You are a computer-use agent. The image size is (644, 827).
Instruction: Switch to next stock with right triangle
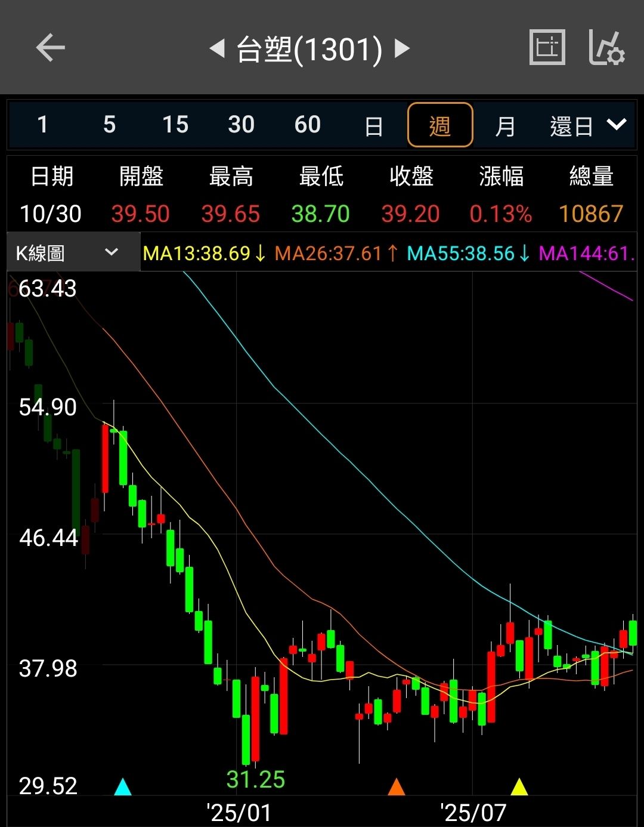point(402,48)
